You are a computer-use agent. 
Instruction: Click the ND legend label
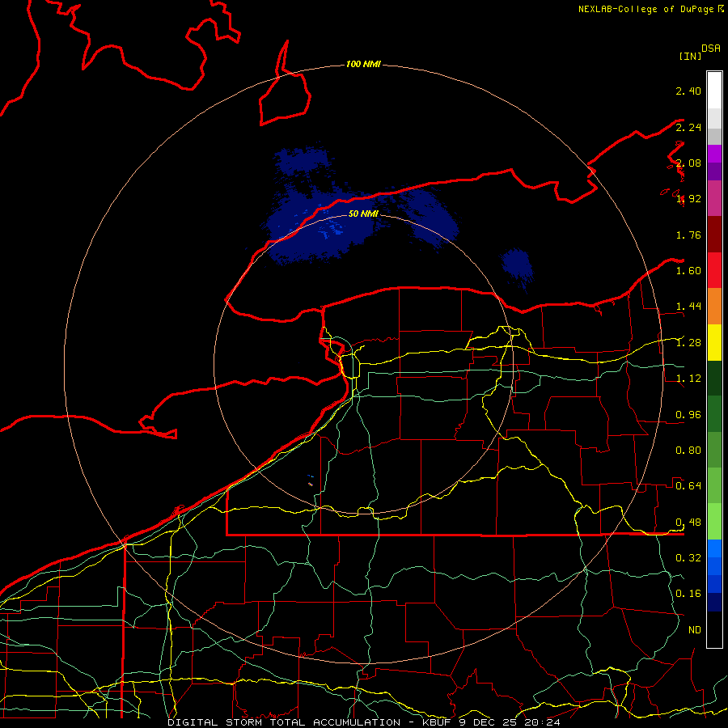(x=695, y=630)
